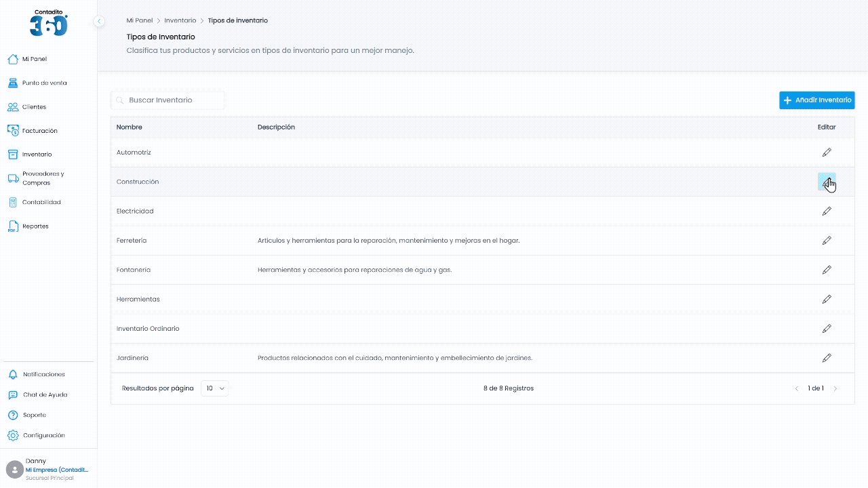Click the Mi Empresa company name
The width and height of the screenshot is (868, 488).
click(57, 470)
